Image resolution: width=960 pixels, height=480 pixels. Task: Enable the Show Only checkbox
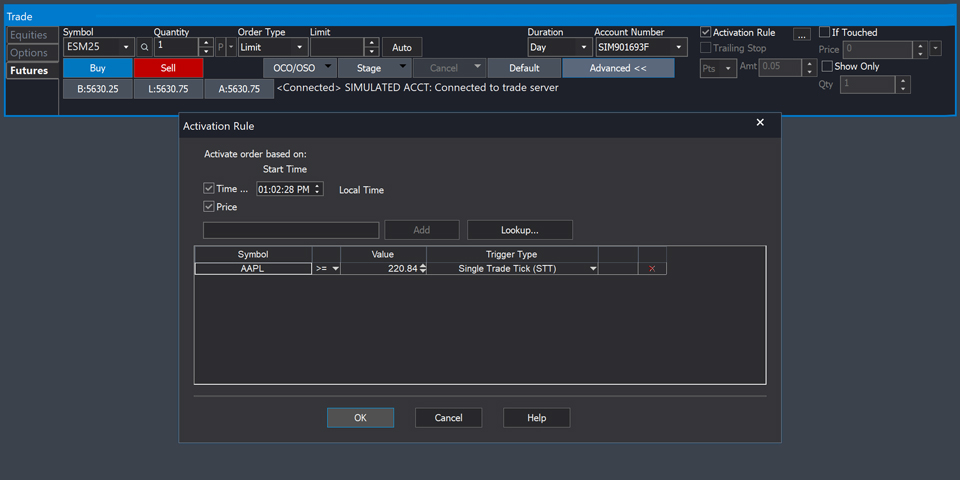(827, 66)
